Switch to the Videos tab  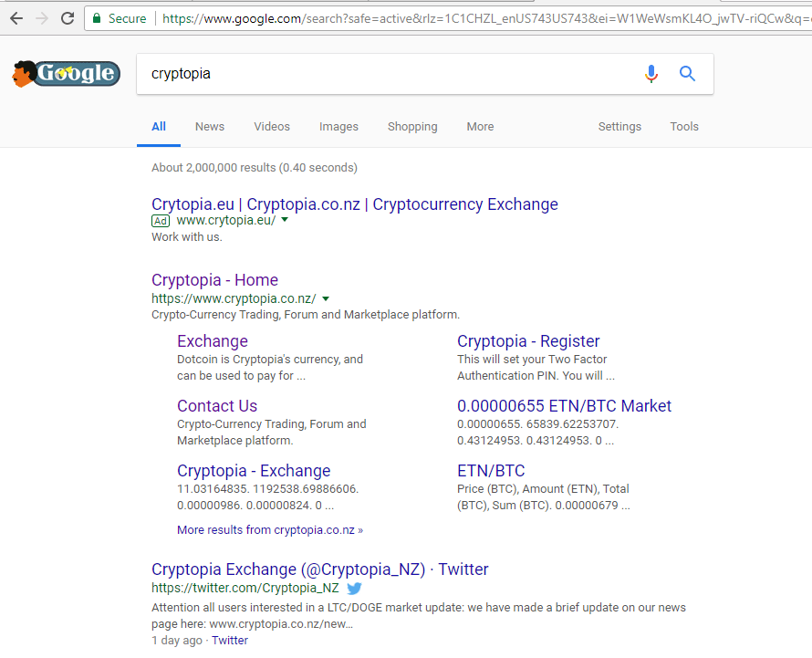point(272,127)
